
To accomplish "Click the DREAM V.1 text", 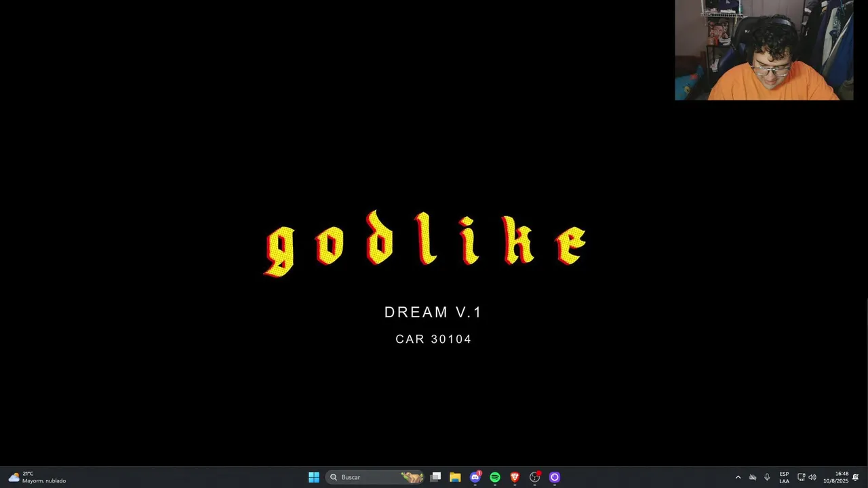I will coord(433,312).
